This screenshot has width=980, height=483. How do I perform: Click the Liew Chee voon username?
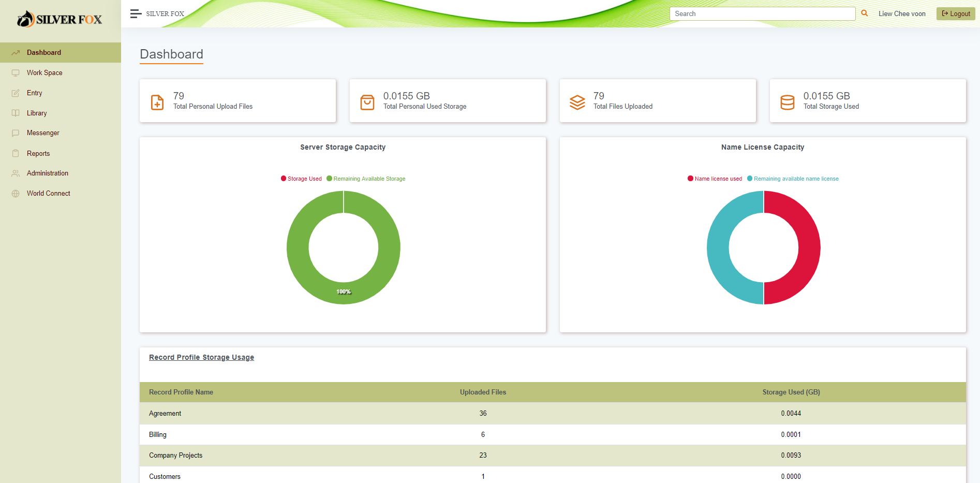click(x=902, y=14)
